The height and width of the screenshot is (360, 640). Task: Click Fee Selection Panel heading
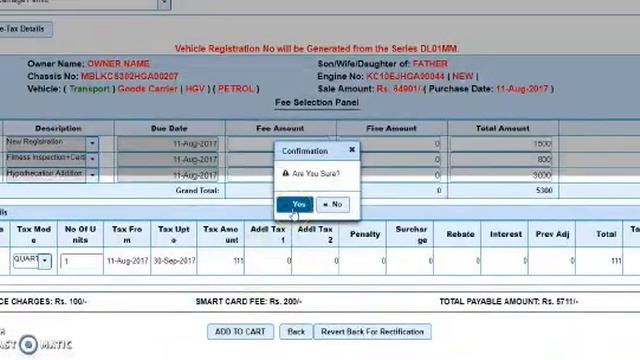317,102
